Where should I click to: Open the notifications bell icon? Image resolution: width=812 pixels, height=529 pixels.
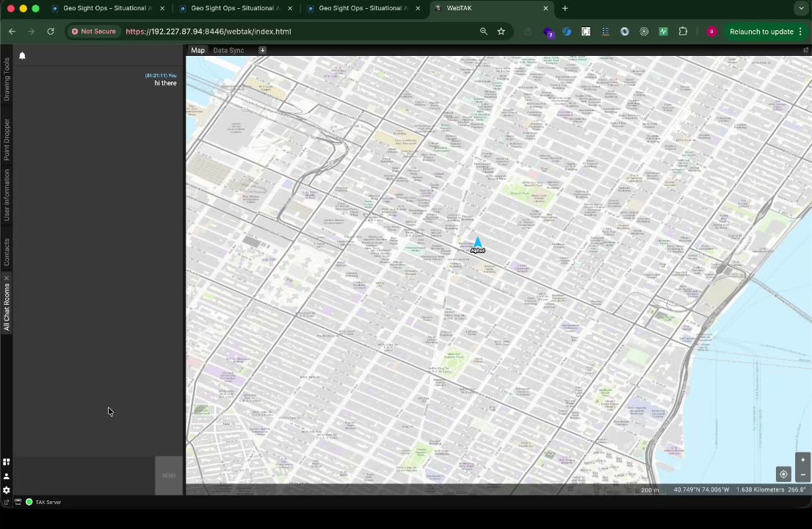click(22, 55)
